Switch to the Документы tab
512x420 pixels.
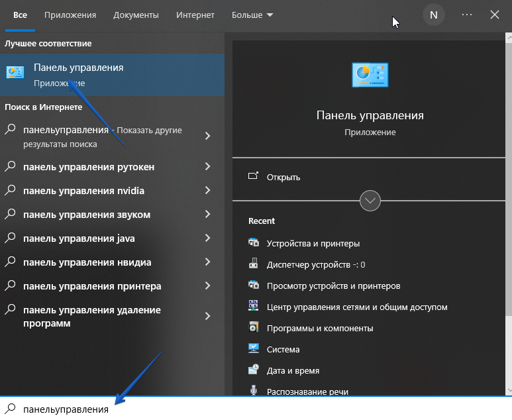click(136, 15)
